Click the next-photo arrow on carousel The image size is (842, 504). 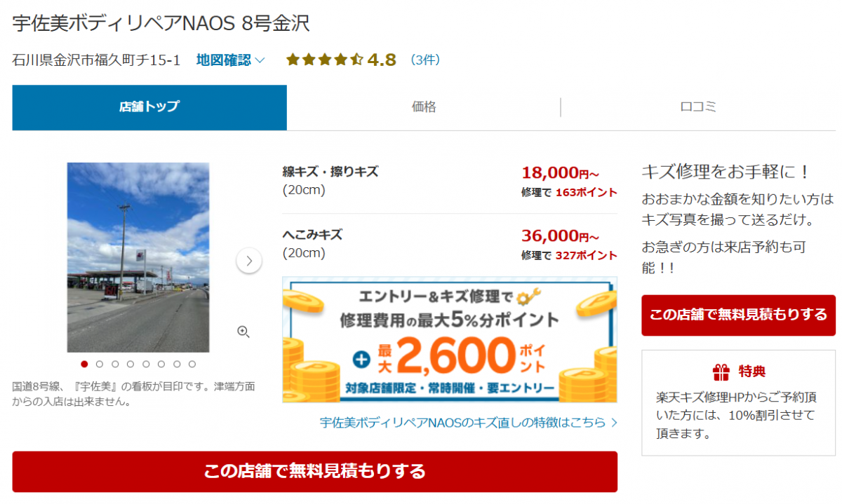249,261
